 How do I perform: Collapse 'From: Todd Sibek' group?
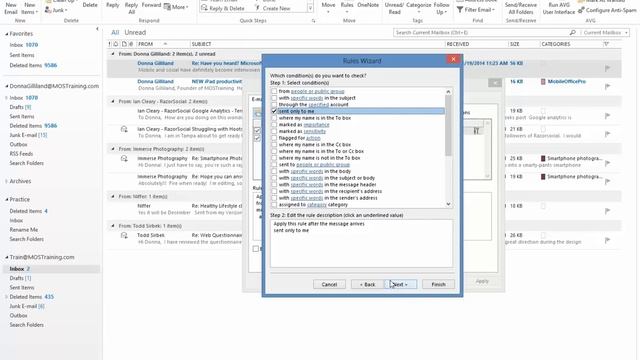(113, 225)
